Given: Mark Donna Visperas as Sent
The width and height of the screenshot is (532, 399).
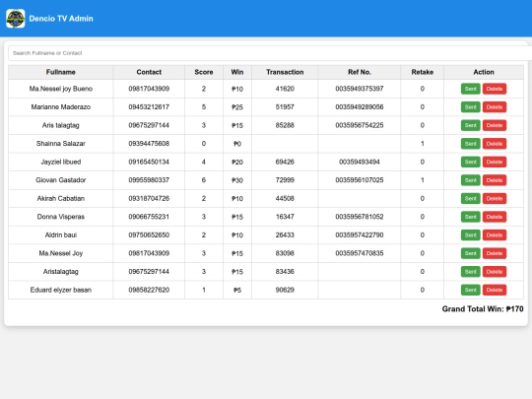Looking at the screenshot, I should pyautogui.click(x=470, y=217).
